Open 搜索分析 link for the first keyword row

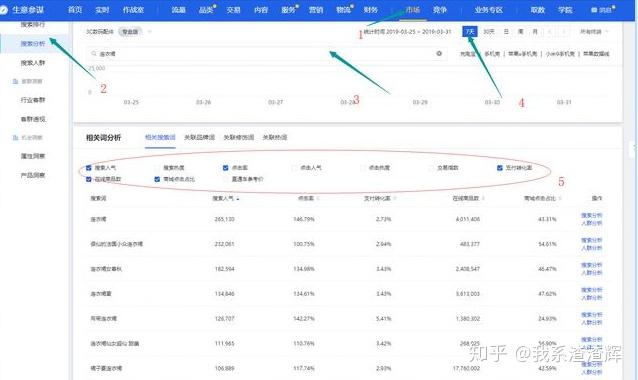(x=591, y=215)
